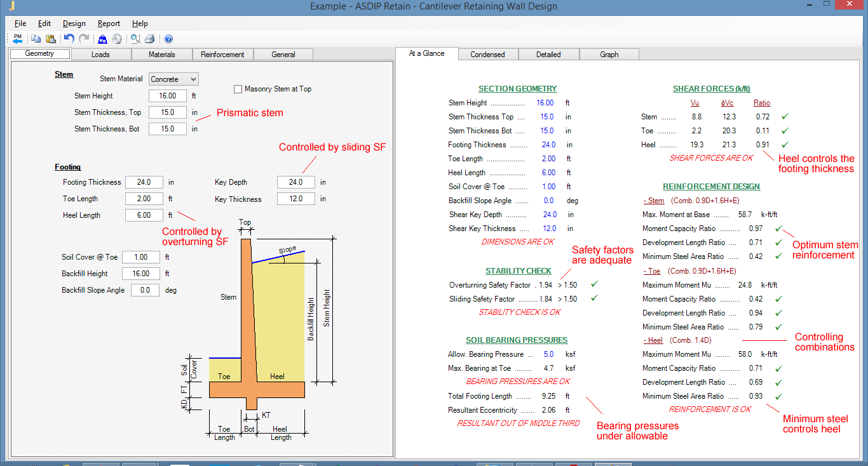Click the Overturning Safety Factor value 1.94
The height and width of the screenshot is (466, 868).
546,285
